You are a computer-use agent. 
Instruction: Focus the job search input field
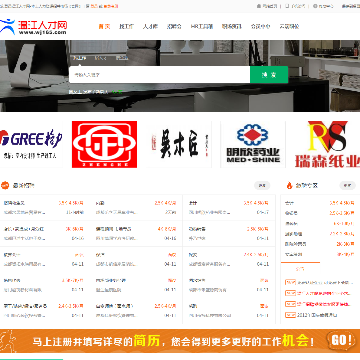(160, 75)
